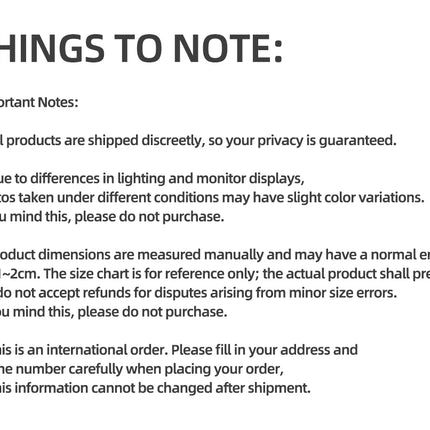Image resolution: width=430 pixels, height=430 pixels.
Task: Click 'please do not purchase' under color variations
Action: pos(149,217)
